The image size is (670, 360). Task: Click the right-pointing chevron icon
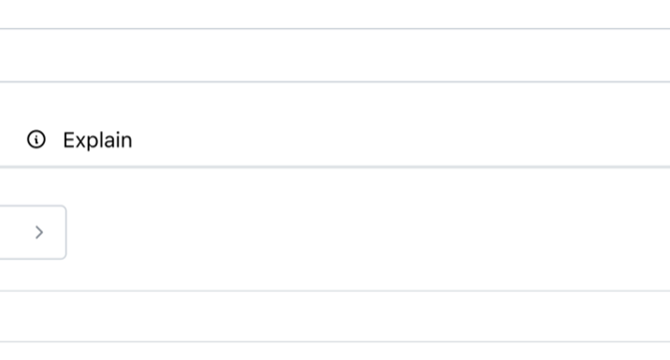(x=39, y=232)
